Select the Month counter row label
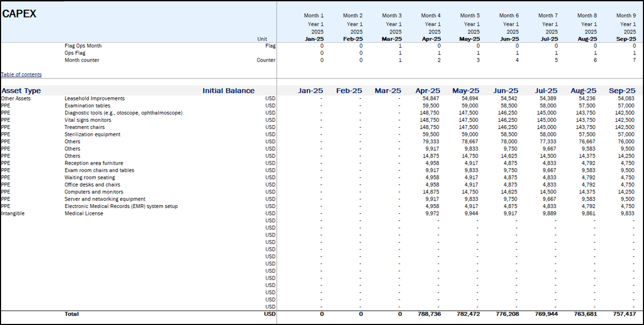Viewport: 644px width, 325px height. click(x=82, y=60)
